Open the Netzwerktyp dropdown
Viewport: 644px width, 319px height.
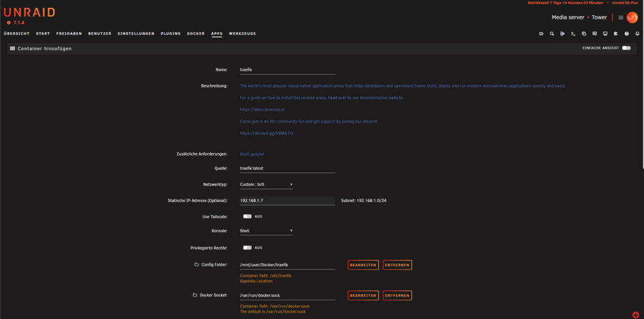(x=266, y=185)
